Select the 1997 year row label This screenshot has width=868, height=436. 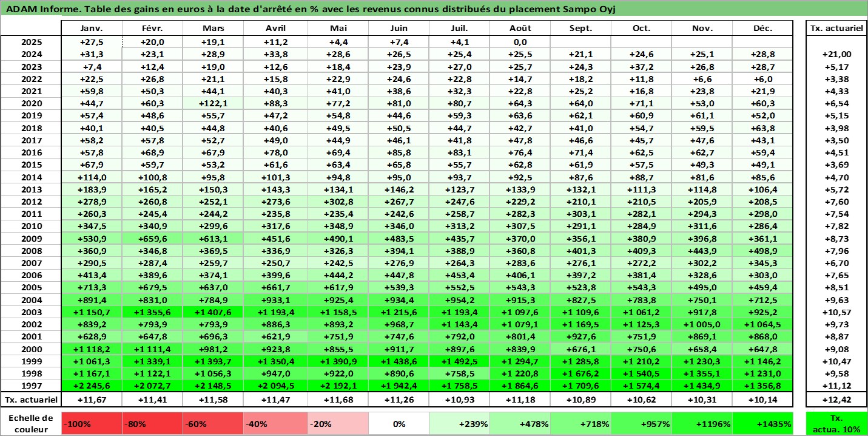pos(32,386)
